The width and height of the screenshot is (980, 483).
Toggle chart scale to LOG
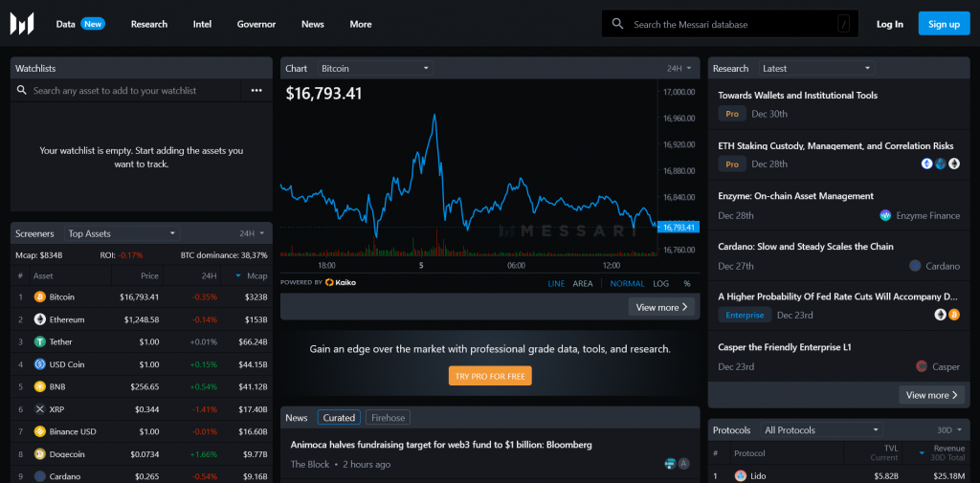[660, 283]
